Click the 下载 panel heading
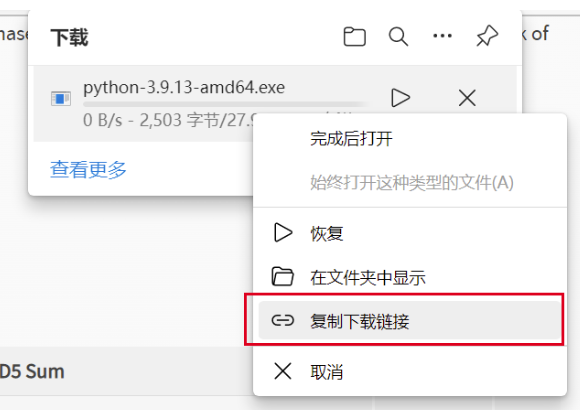Viewport: 580px width, 410px height. (x=69, y=37)
